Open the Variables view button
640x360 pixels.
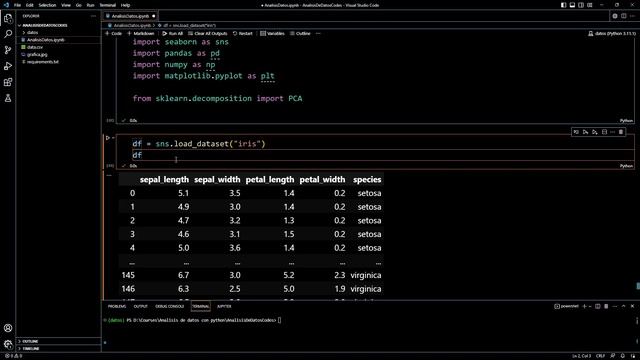pyautogui.click(x=272, y=33)
